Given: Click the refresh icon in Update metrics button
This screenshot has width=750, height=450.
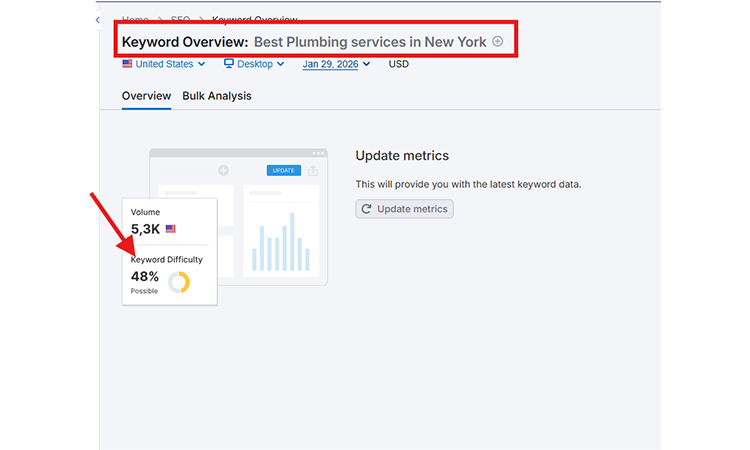Looking at the screenshot, I should point(367,209).
